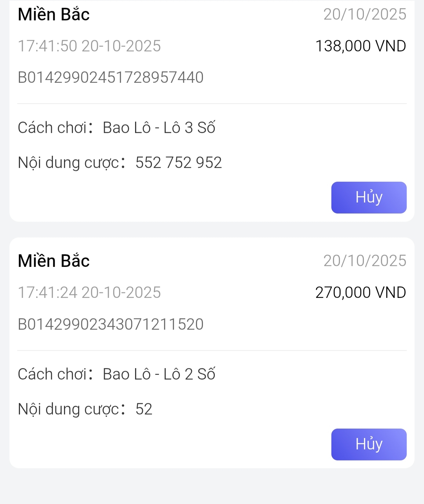
Task: Tap the 20/10/2025 date on the 138,000 VND card
Action: pyautogui.click(x=365, y=15)
